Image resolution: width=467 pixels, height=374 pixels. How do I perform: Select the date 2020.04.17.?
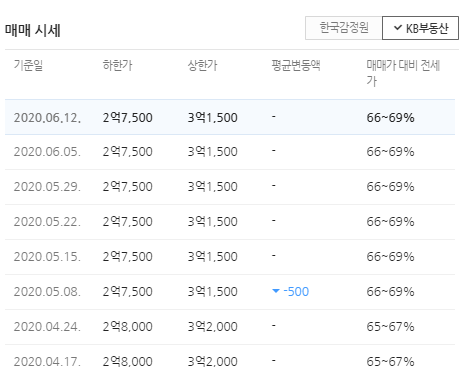point(47,362)
